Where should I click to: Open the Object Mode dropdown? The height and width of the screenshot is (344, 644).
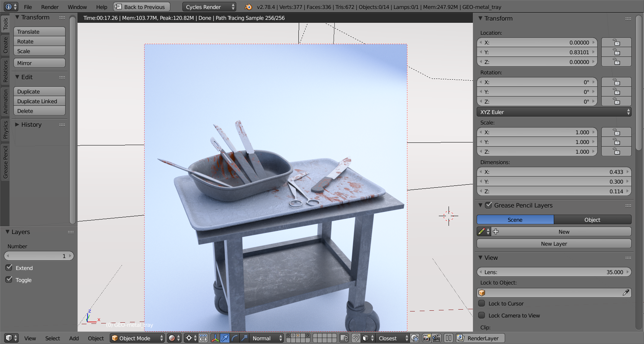(x=137, y=338)
